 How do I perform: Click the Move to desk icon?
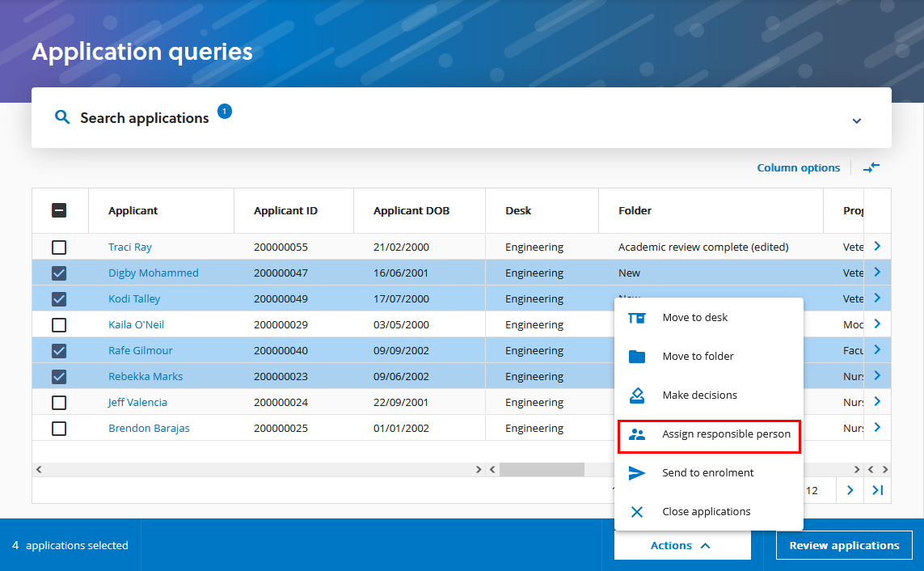[x=637, y=318]
